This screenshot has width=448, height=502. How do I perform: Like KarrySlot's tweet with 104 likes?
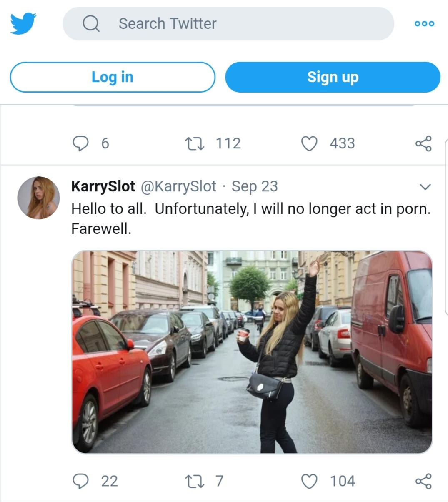309,481
